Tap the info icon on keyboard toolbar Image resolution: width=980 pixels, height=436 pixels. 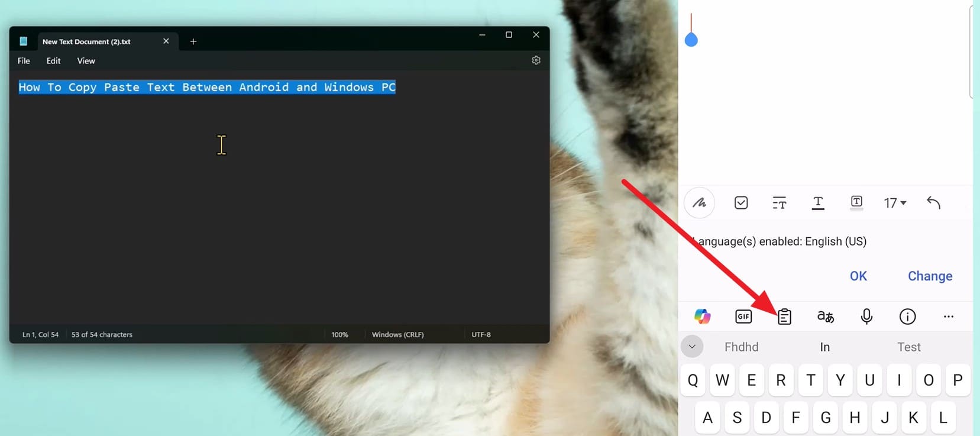point(907,316)
